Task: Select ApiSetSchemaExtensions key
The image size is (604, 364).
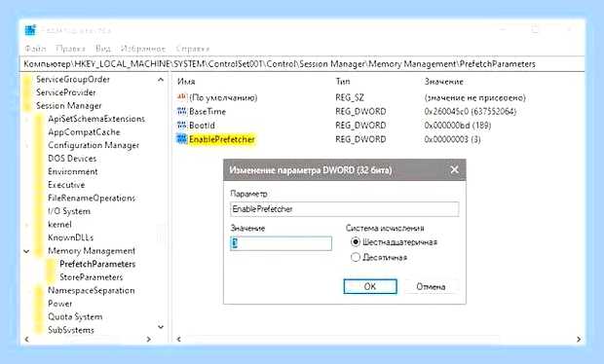Action: click(96, 119)
